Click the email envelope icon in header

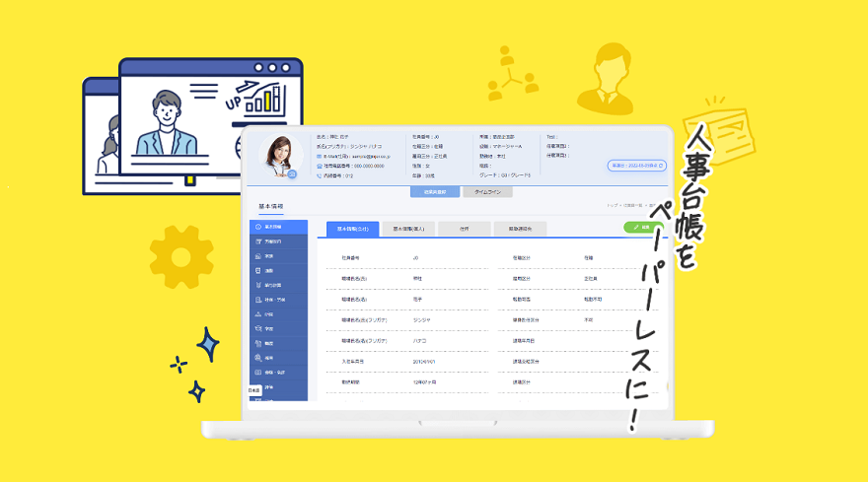[x=320, y=156]
